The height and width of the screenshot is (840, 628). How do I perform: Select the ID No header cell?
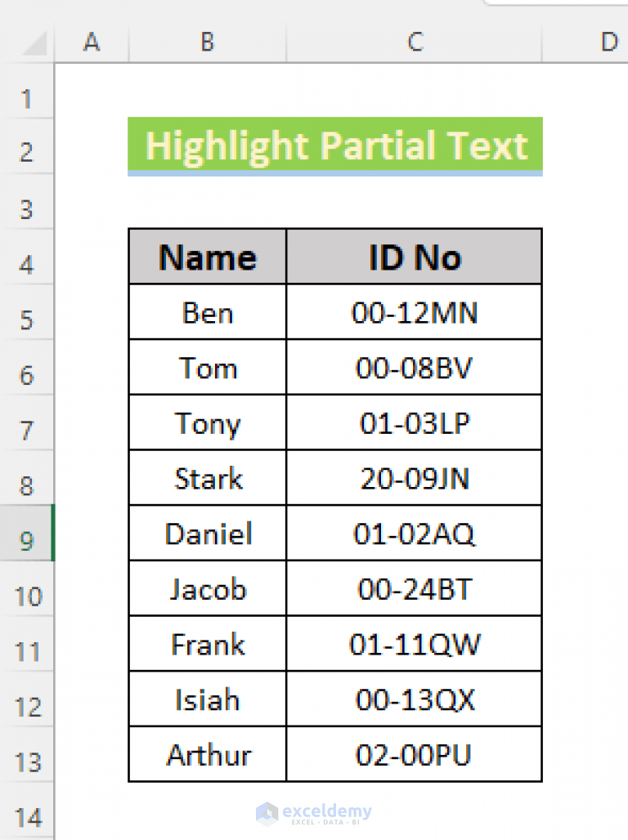(415, 257)
